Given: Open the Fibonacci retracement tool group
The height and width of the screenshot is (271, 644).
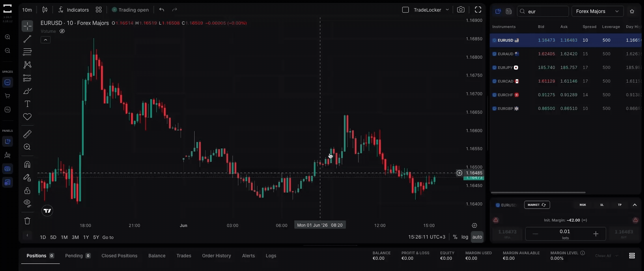Looking at the screenshot, I should (27, 52).
